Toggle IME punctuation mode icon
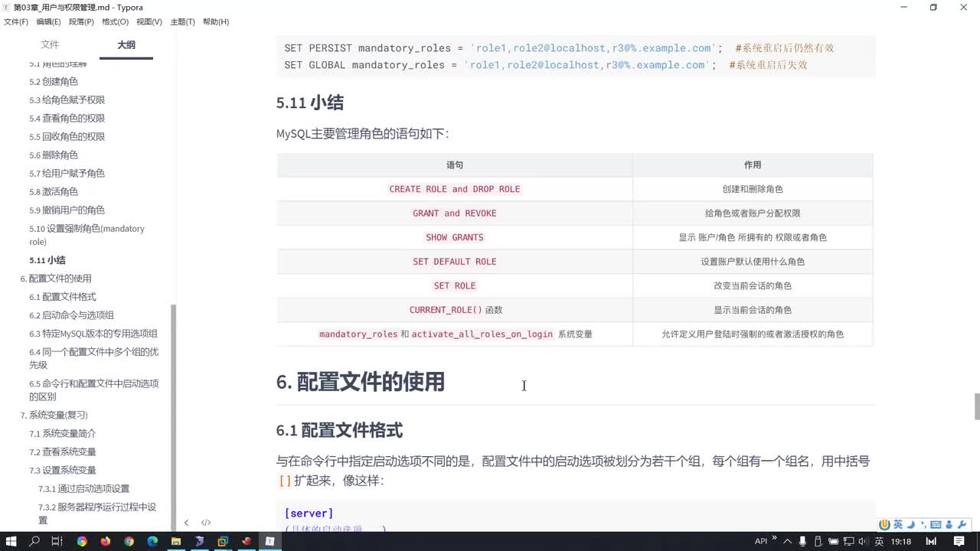Image resolution: width=980 pixels, height=551 pixels. point(923,524)
